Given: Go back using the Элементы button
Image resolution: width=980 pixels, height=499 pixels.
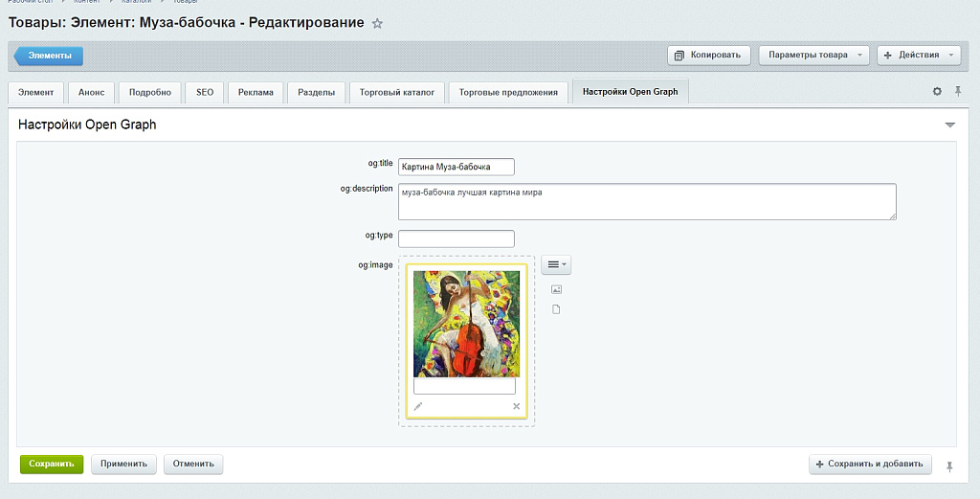Looking at the screenshot, I should pyautogui.click(x=49, y=56).
